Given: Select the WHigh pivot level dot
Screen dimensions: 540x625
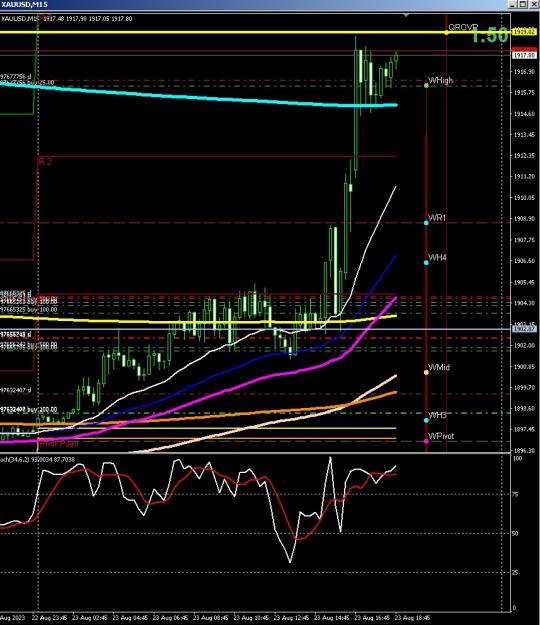Looking at the screenshot, I should point(426,86).
